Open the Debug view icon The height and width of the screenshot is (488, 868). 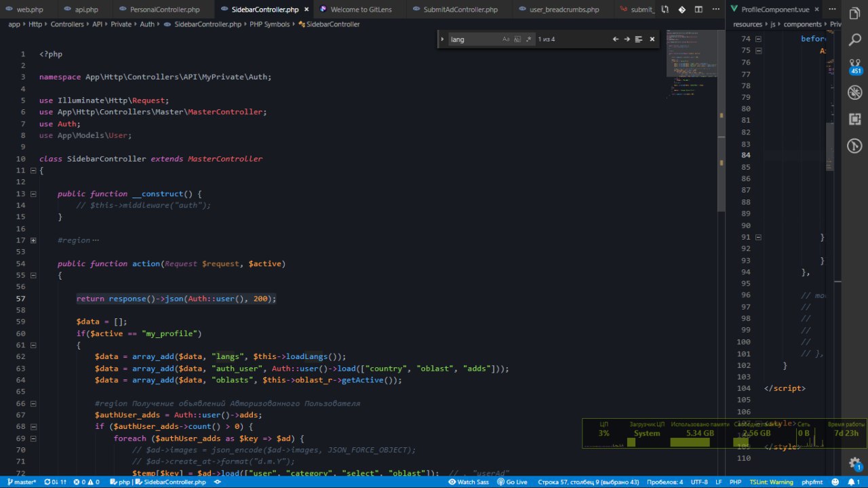[x=854, y=93]
